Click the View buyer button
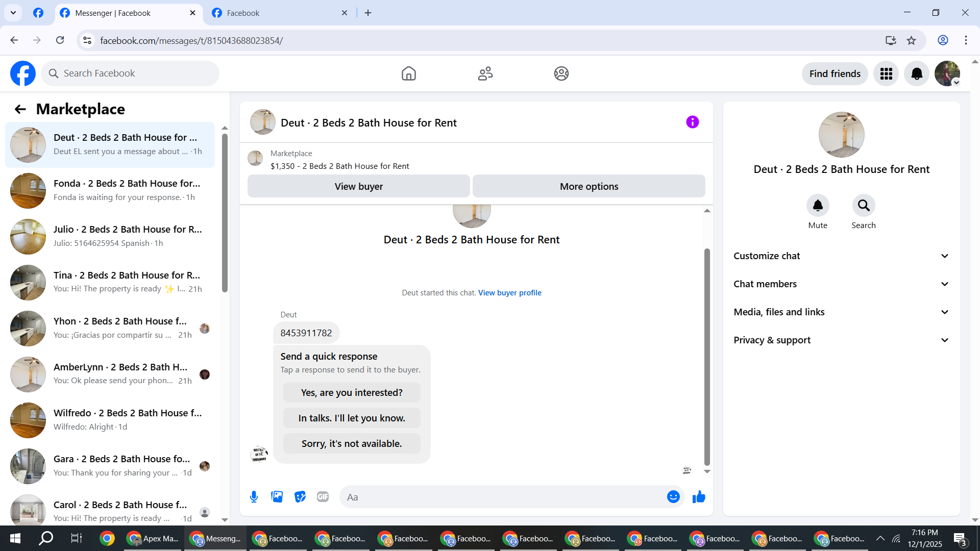This screenshot has height=551, width=980. pos(358,186)
